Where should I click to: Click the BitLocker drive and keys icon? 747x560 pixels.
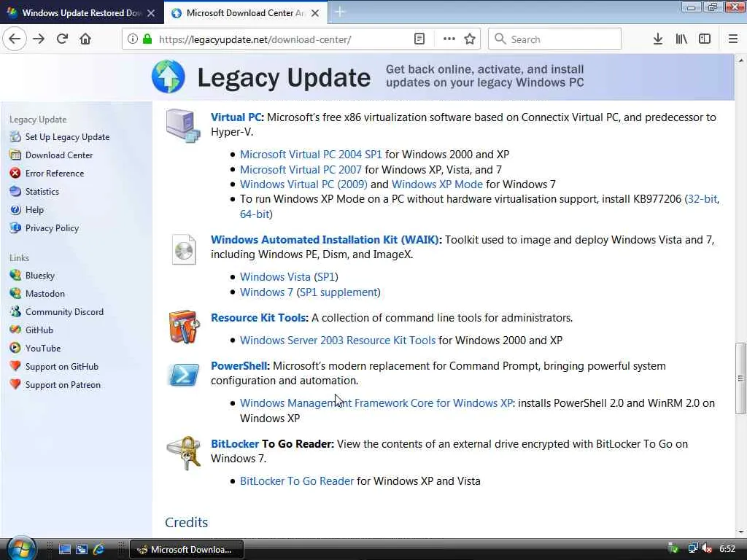pyautogui.click(x=184, y=453)
